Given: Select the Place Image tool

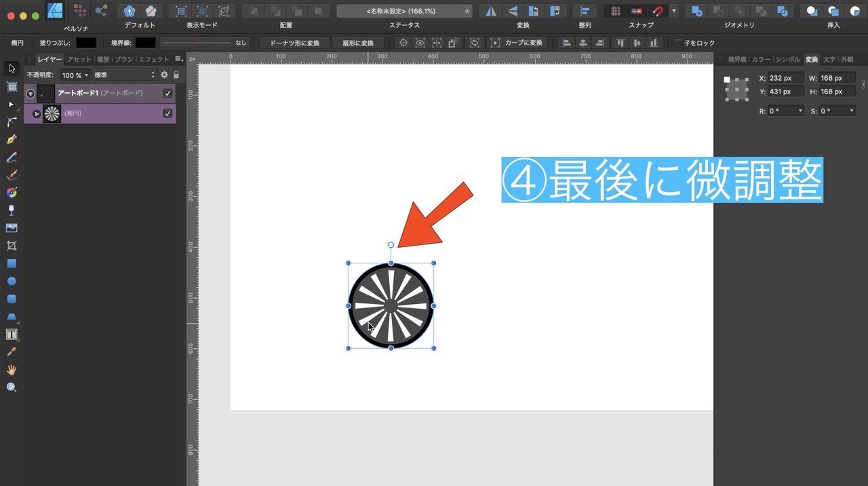Looking at the screenshot, I should tap(12, 228).
